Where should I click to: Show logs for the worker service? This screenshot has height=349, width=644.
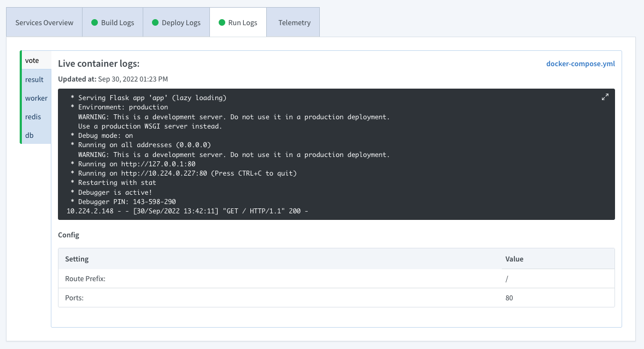click(x=36, y=98)
